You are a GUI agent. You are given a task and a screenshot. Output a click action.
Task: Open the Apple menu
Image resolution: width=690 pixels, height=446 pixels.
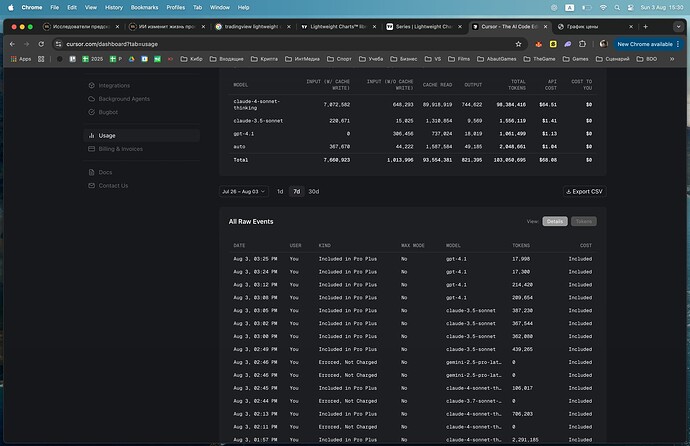point(11,7)
